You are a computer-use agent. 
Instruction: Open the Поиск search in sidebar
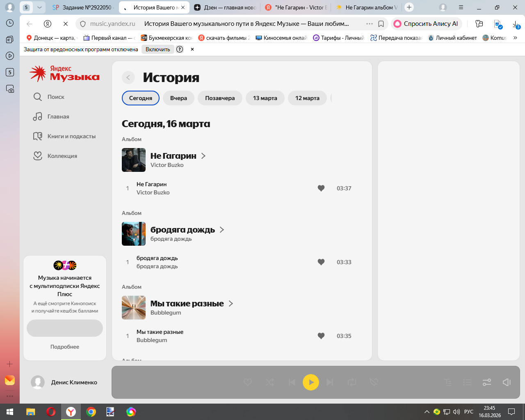click(56, 97)
